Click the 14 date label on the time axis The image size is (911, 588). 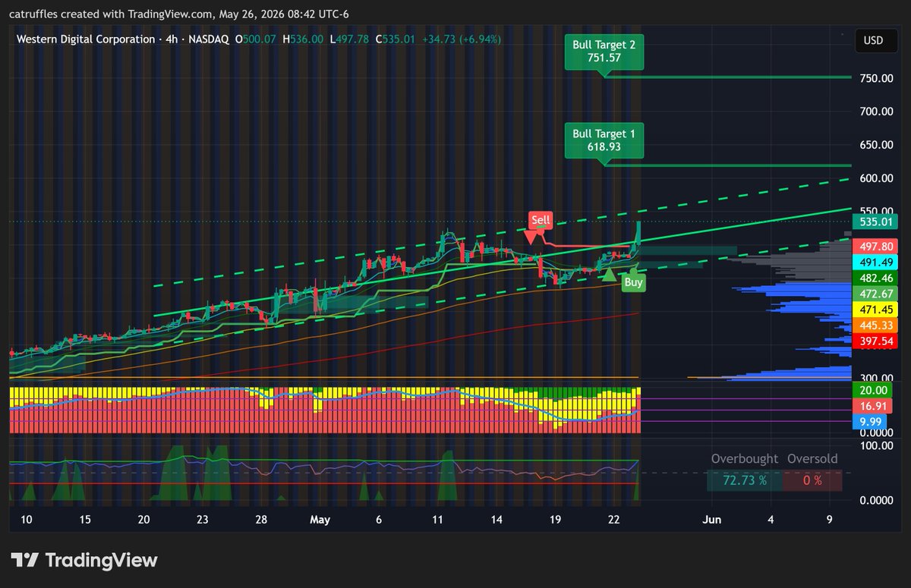(x=496, y=520)
